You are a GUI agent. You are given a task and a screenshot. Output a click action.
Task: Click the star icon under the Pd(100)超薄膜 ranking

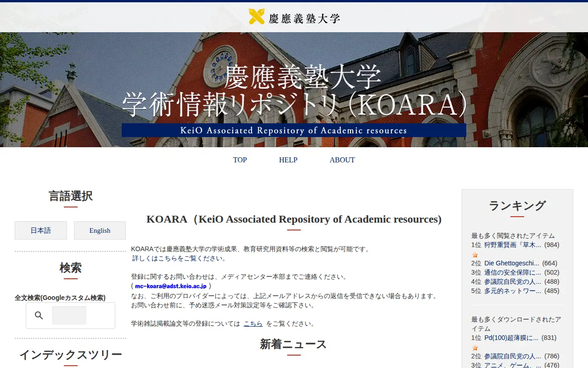coord(475,348)
